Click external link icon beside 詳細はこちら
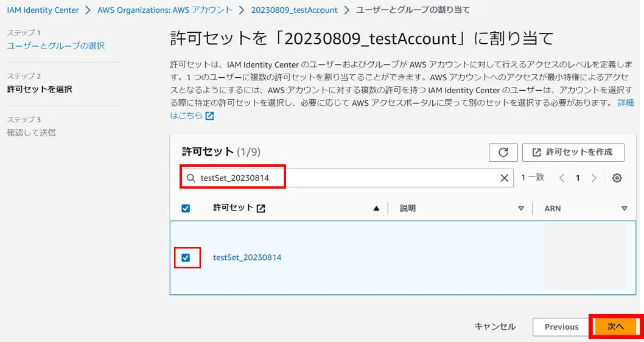644x342 pixels. [x=209, y=116]
